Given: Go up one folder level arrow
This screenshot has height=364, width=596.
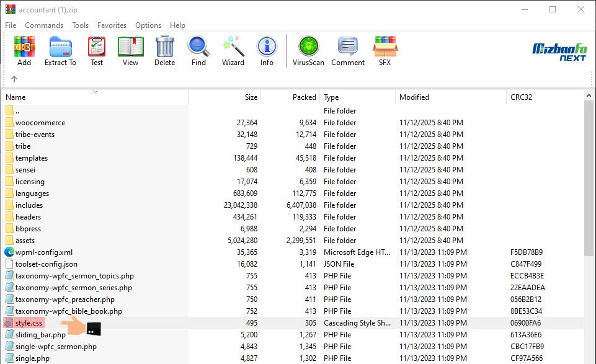Looking at the screenshot, I should click(x=14, y=79).
